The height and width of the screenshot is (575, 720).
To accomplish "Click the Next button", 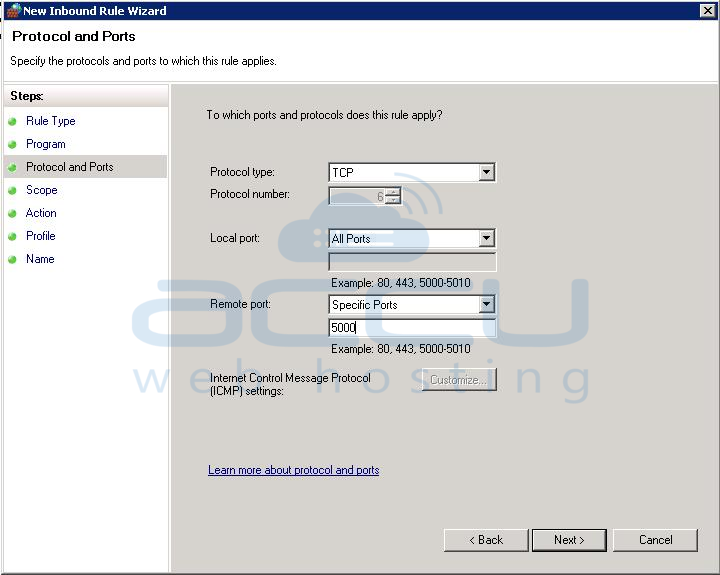I will click(x=569, y=540).
